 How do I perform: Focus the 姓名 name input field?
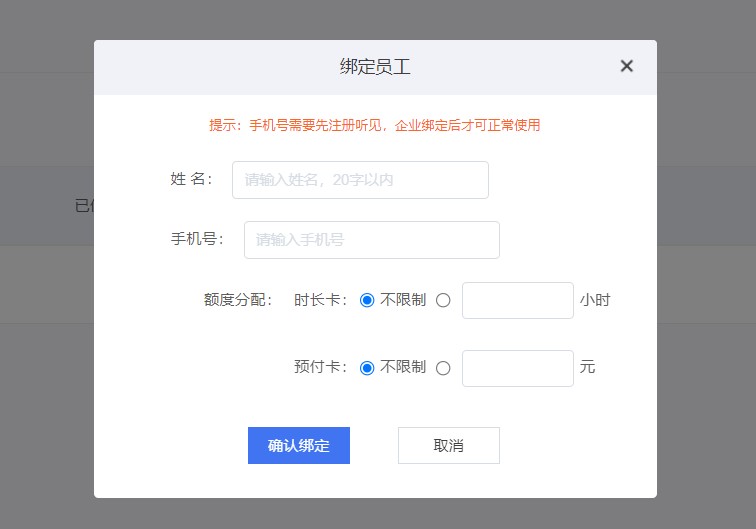click(360, 180)
